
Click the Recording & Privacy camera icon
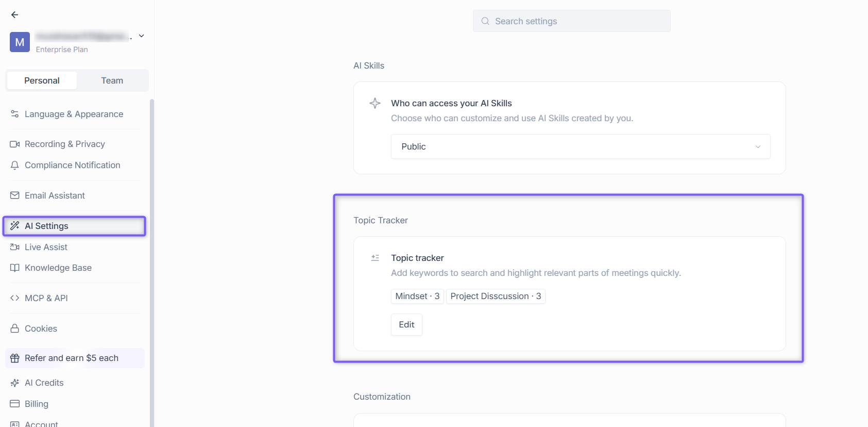[15, 144]
